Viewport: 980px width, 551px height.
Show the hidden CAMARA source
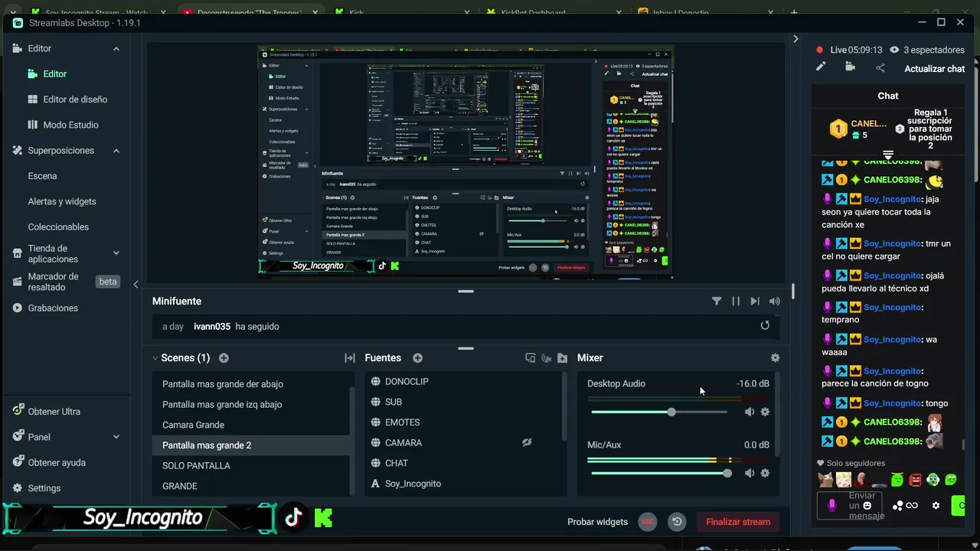527,442
